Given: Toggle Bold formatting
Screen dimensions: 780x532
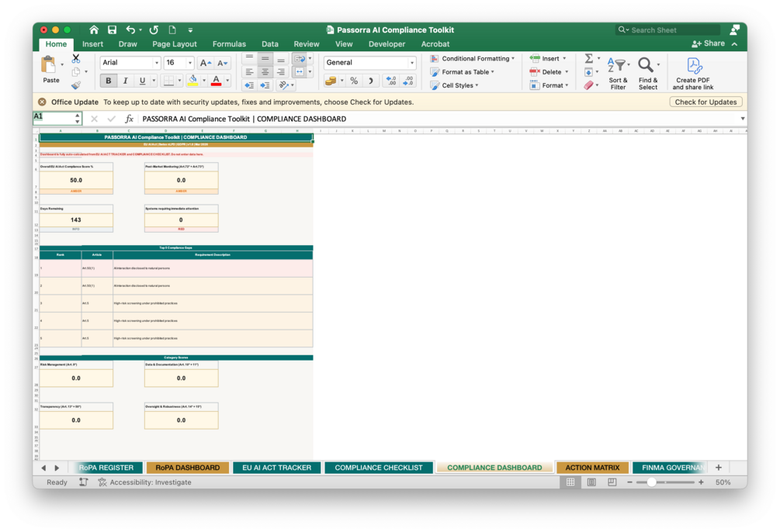Looking at the screenshot, I should [109, 81].
